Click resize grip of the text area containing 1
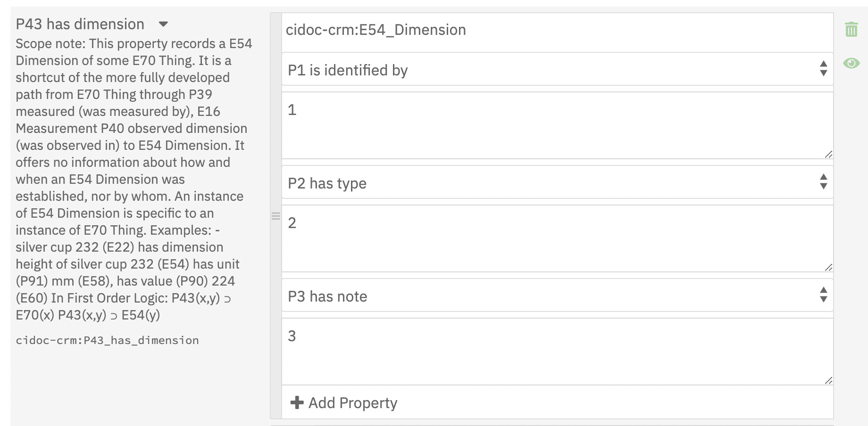 (828, 154)
